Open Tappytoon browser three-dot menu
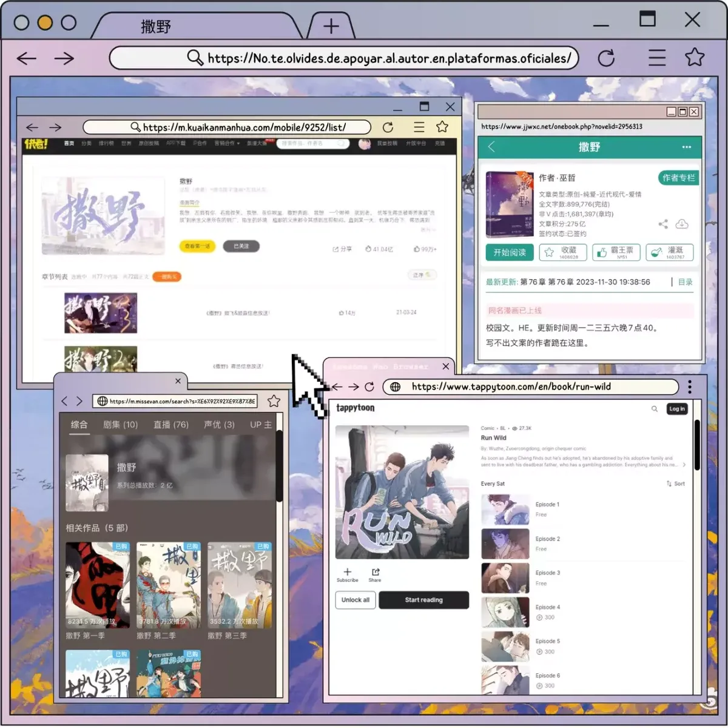The height and width of the screenshot is (728, 728). [x=690, y=386]
